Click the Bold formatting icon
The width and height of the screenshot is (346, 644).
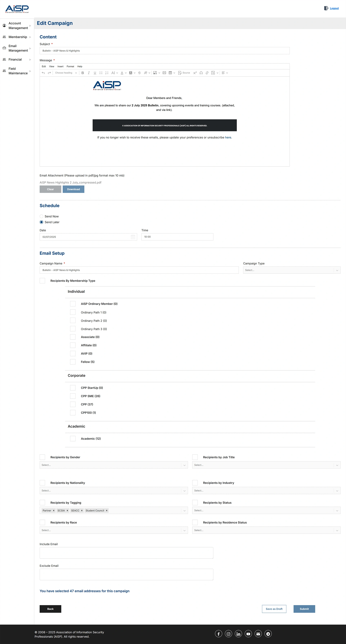[83, 73]
